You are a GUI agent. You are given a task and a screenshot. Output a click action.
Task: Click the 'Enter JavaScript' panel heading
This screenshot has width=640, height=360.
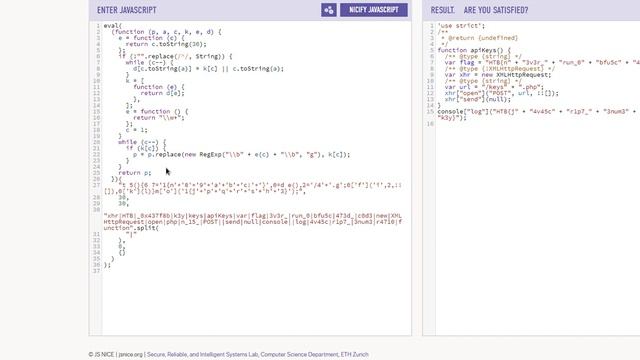127,10
